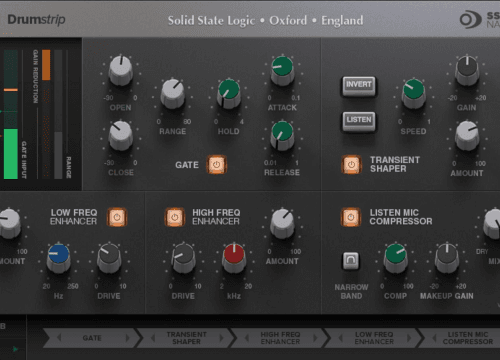Viewport: 500px width, 360px height.
Task: Click the transient shaper GAIN knob
Action: [467, 70]
